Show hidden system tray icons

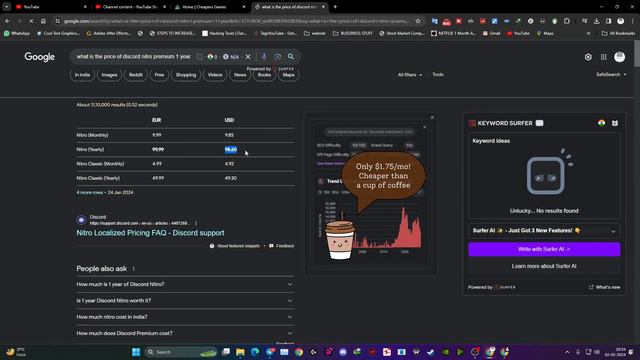click(567, 352)
